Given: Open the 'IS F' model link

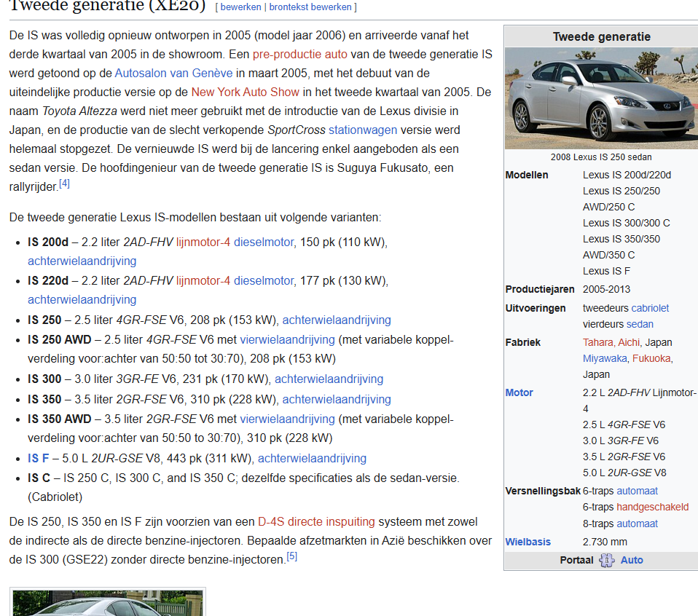Looking at the screenshot, I should tap(38, 458).
